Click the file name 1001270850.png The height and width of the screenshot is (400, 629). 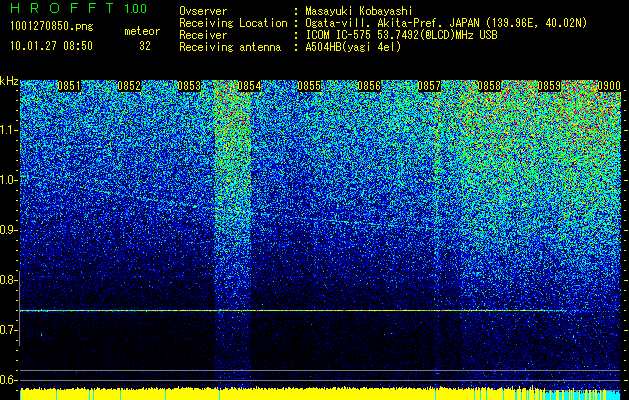(52, 27)
